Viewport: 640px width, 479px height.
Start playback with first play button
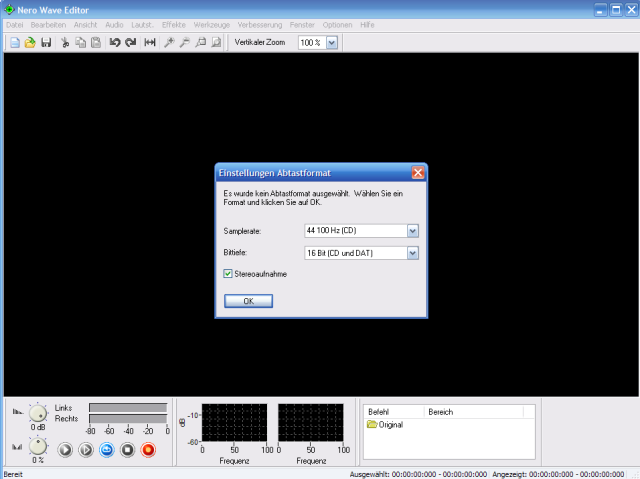pos(65,450)
